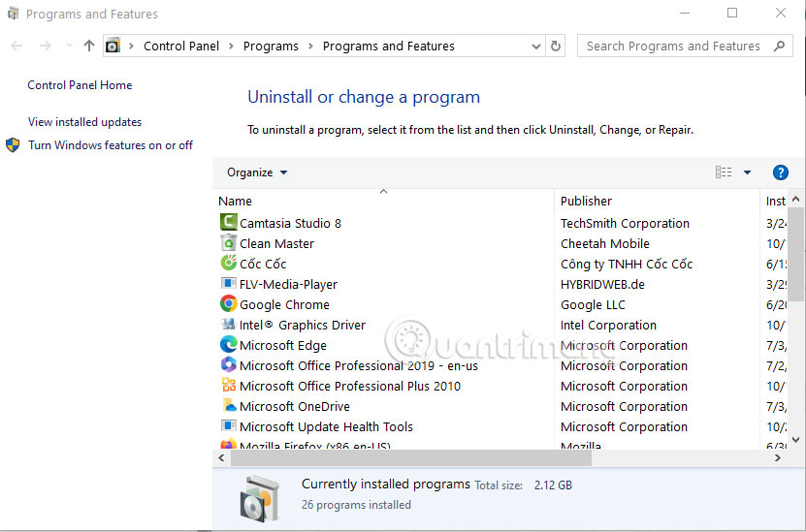Click the Clean Master recycle bin icon

coord(228,243)
